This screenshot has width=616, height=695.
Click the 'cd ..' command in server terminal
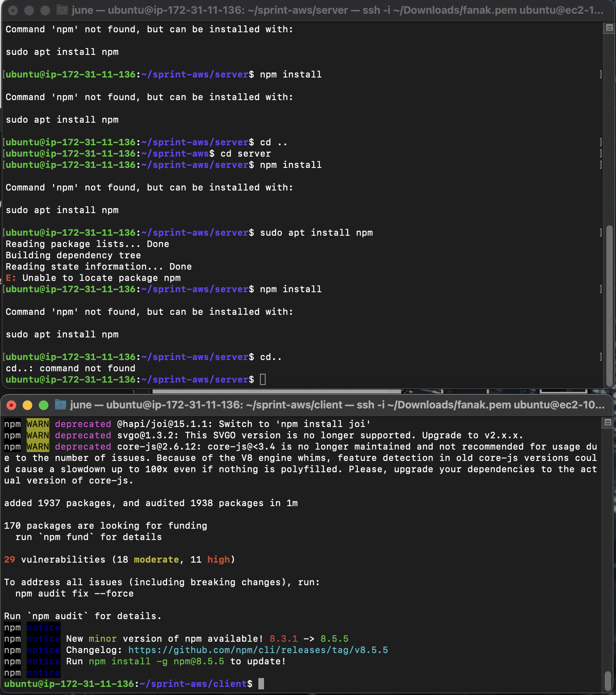click(274, 142)
